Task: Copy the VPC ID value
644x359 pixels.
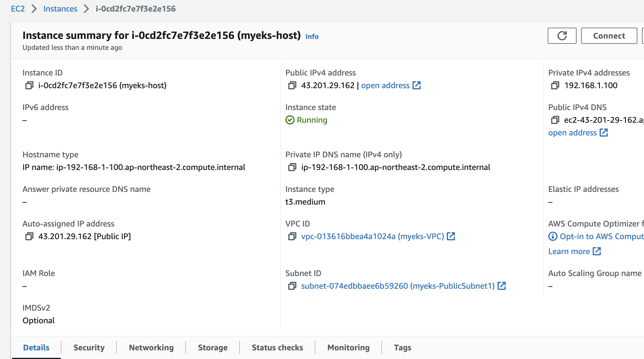Action: point(292,237)
